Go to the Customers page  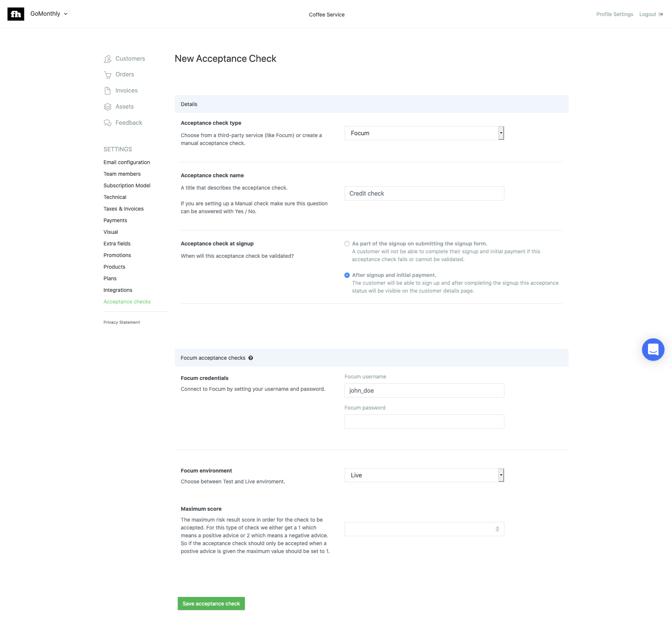coord(130,58)
